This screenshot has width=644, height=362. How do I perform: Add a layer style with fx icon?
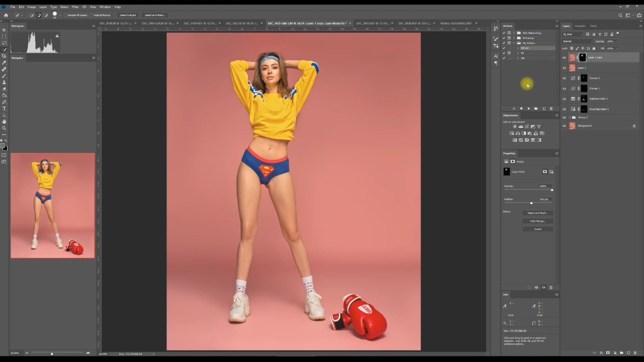pyautogui.click(x=601, y=353)
